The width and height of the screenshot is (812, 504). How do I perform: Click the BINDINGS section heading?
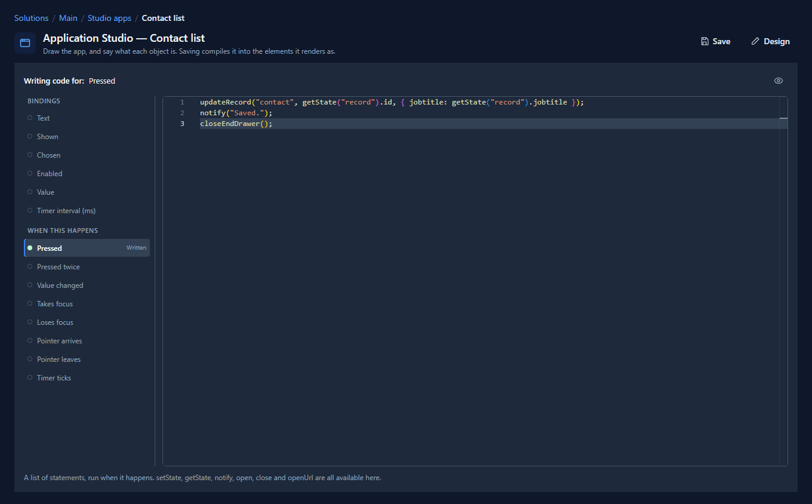pos(44,101)
